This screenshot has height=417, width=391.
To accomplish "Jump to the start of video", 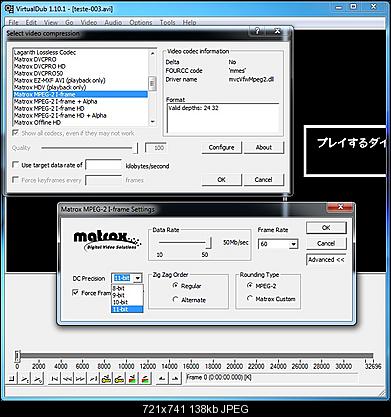I will coord(55,379).
